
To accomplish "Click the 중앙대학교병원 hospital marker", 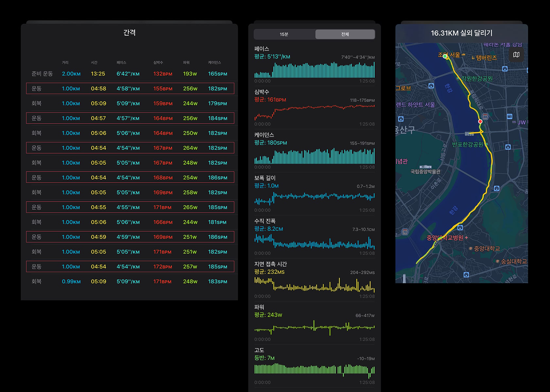I will (466, 237).
